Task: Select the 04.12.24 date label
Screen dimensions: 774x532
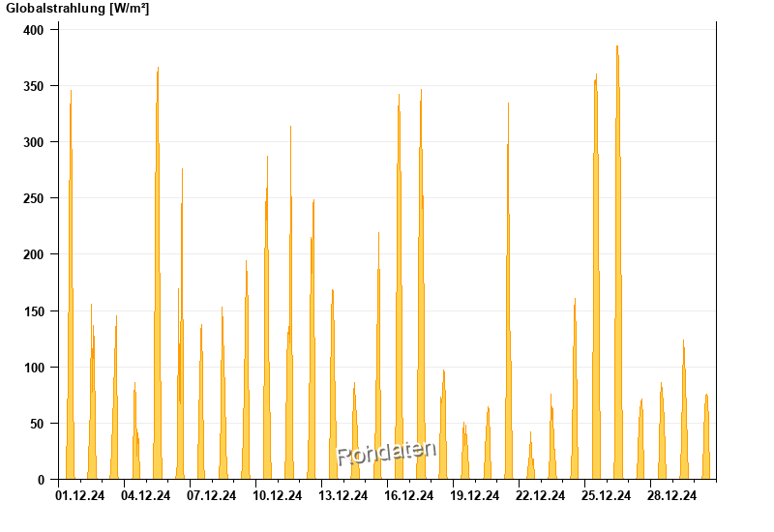Action: (x=146, y=496)
